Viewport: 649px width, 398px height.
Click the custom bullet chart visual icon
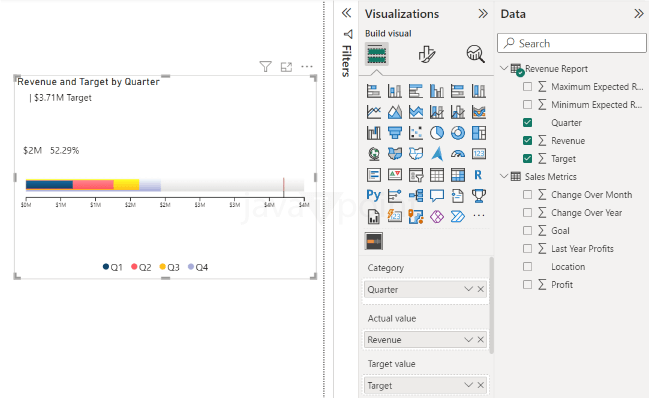374,241
